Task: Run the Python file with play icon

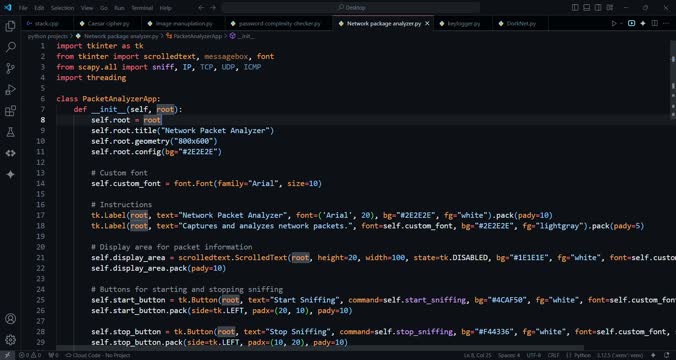Action: [614, 24]
